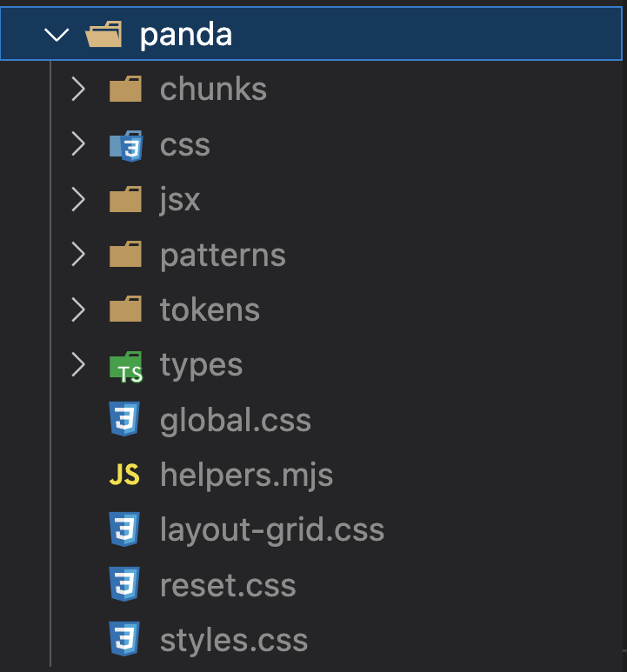Image resolution: width=627 pixels, height=672 pixels.
Task: Expand the types folder chevron
Action: 78,365
